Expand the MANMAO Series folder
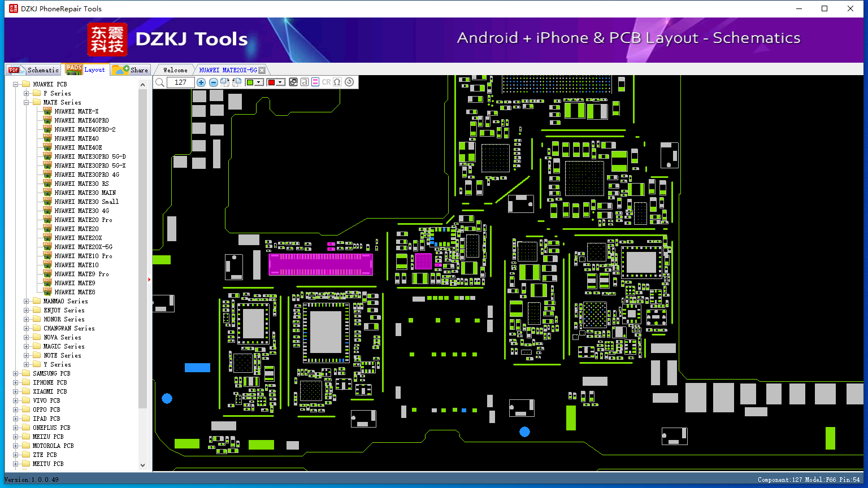 click(26, 301)
